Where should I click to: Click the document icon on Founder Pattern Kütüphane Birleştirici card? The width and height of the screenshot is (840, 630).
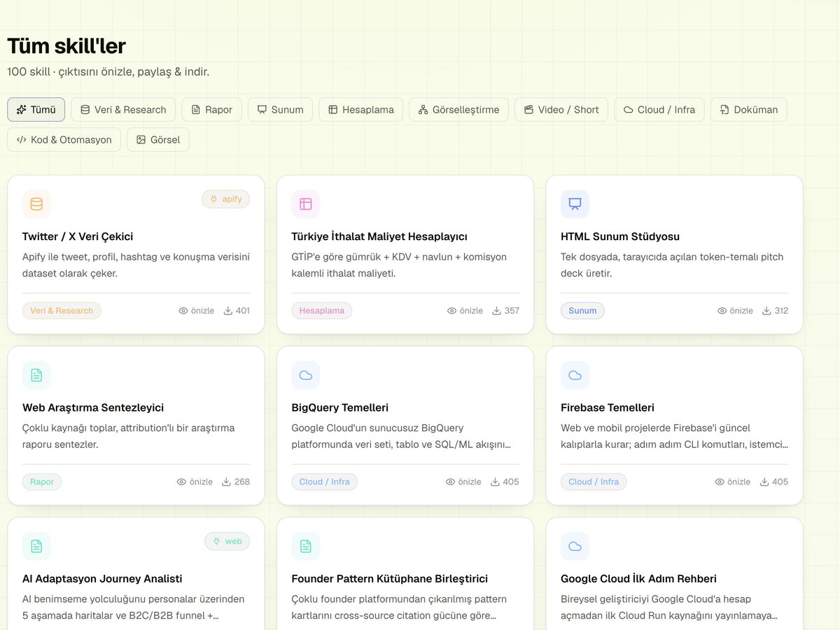coord(306,546)
